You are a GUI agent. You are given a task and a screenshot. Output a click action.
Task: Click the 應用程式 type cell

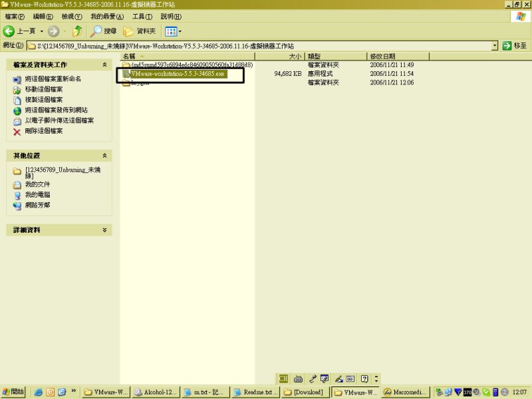coord(320,74)
